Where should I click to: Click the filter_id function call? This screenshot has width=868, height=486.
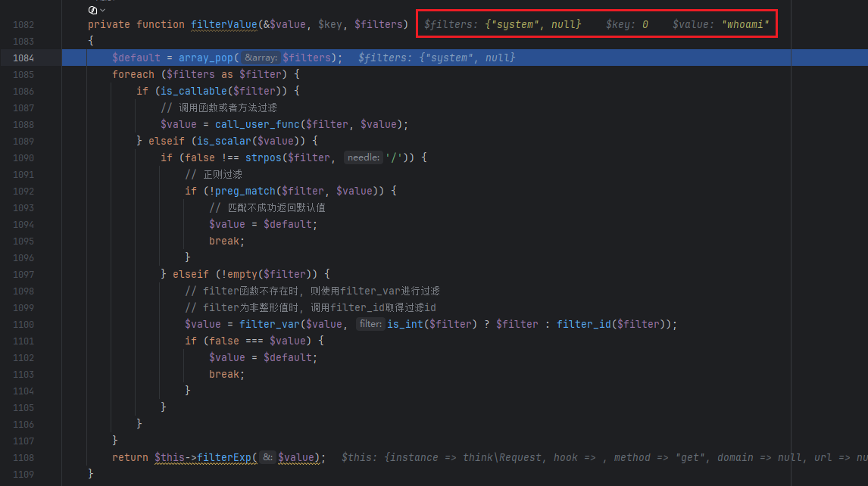coord(583,324)
